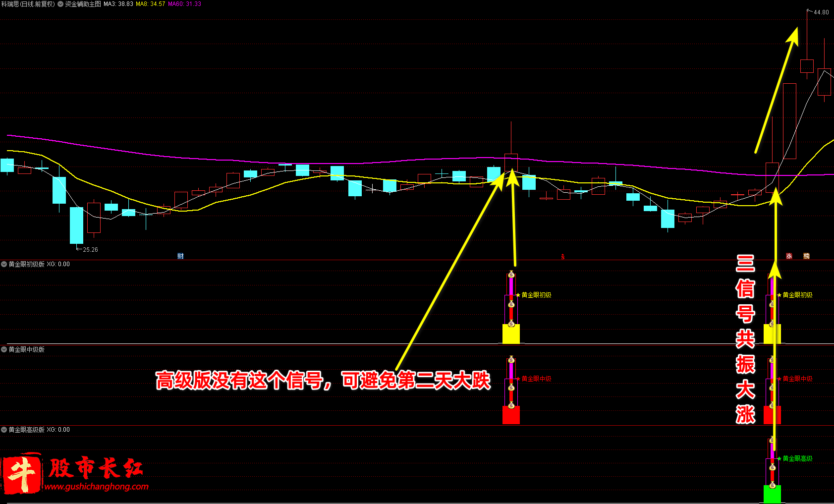Select the red signal bar of earlier 黄金眼中级
The width and height of the screenshot is (834, 504).
tap(511, 415)
